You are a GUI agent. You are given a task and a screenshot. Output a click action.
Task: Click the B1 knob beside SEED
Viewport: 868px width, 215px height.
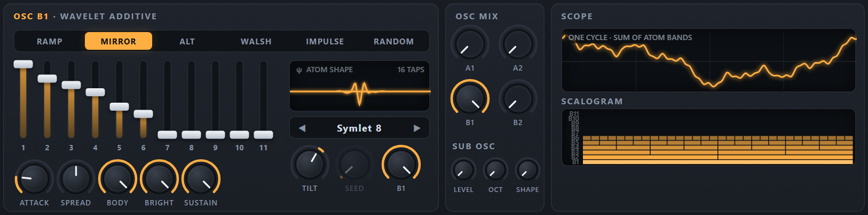point(401,164)
